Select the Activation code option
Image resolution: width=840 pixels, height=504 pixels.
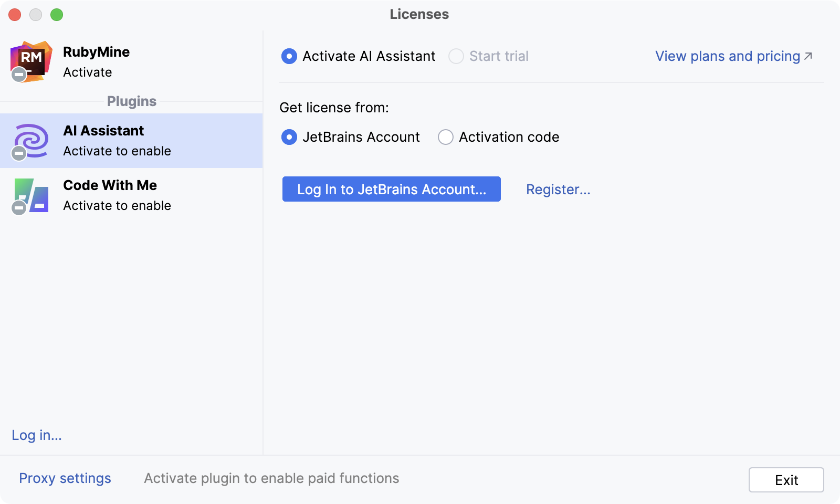[446, 137]
